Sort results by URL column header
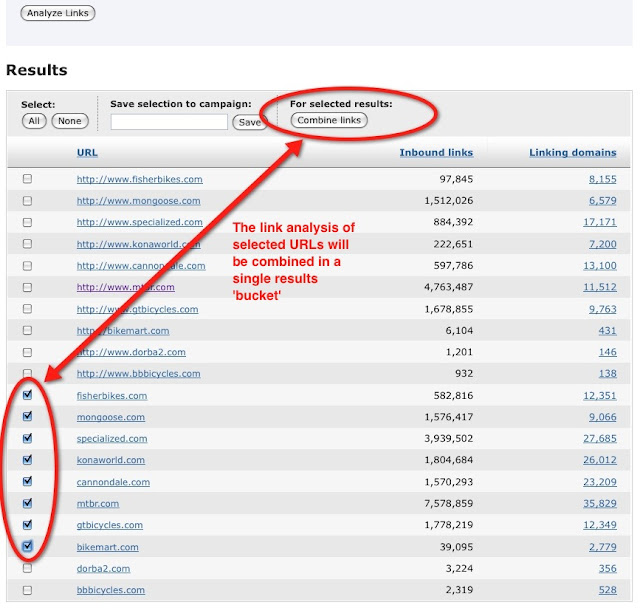This screenshot has height=608, width=640. pyautogui.click(x=87, y=153)
